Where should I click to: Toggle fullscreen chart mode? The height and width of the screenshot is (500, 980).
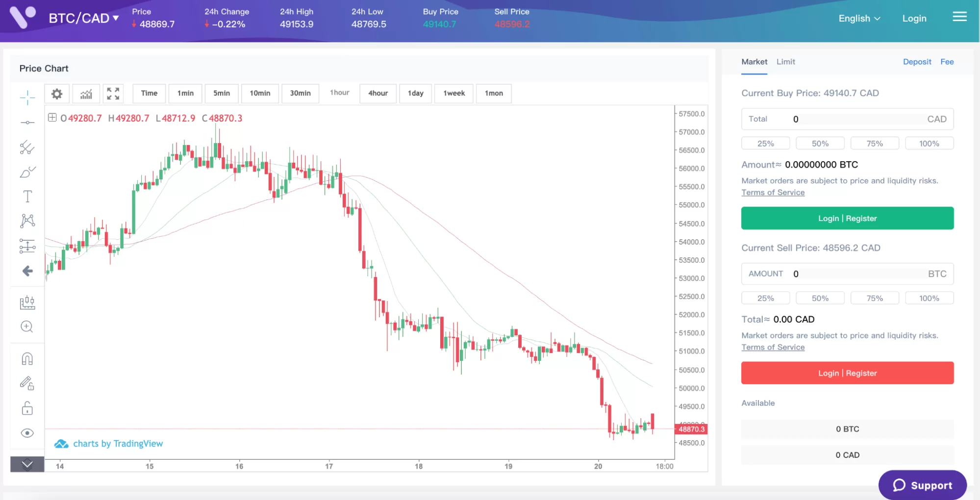(x=113, y=94)
